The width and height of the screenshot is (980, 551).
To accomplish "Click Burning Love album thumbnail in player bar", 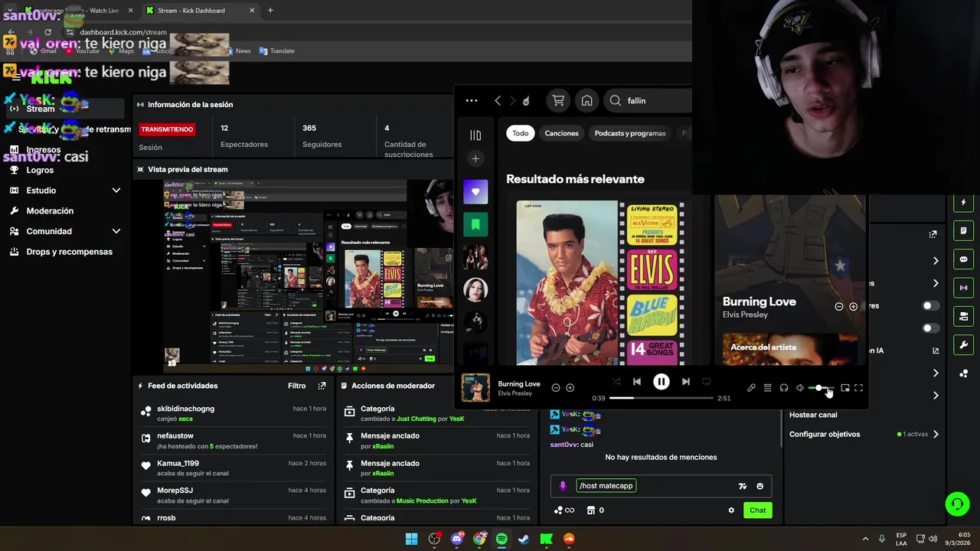I will [475, 388].
